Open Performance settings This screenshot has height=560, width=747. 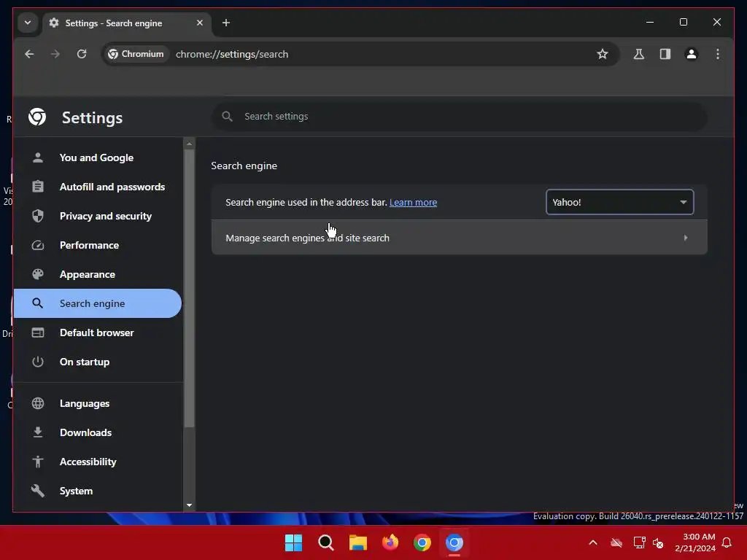click(x=97, y=245)
